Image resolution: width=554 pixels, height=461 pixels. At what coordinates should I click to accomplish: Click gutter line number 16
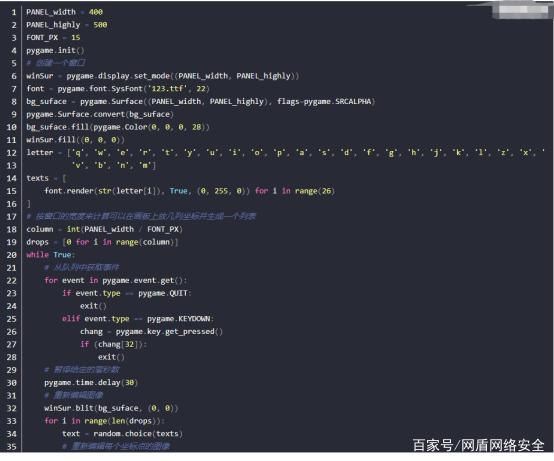tap(11, 204)
